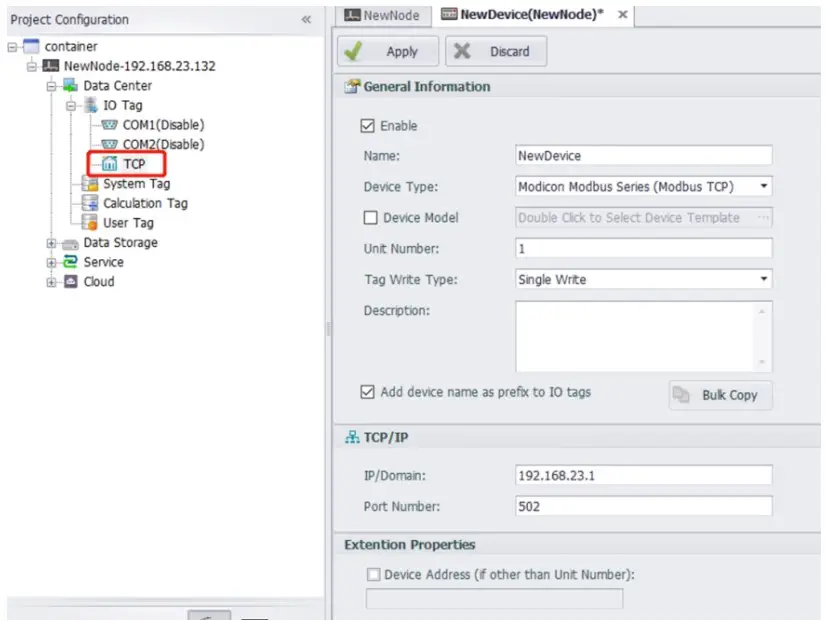Image resolution: width=825 pixels, height=621 pixels.
Task: Click the TCP node icon
Action: (109, 164)
